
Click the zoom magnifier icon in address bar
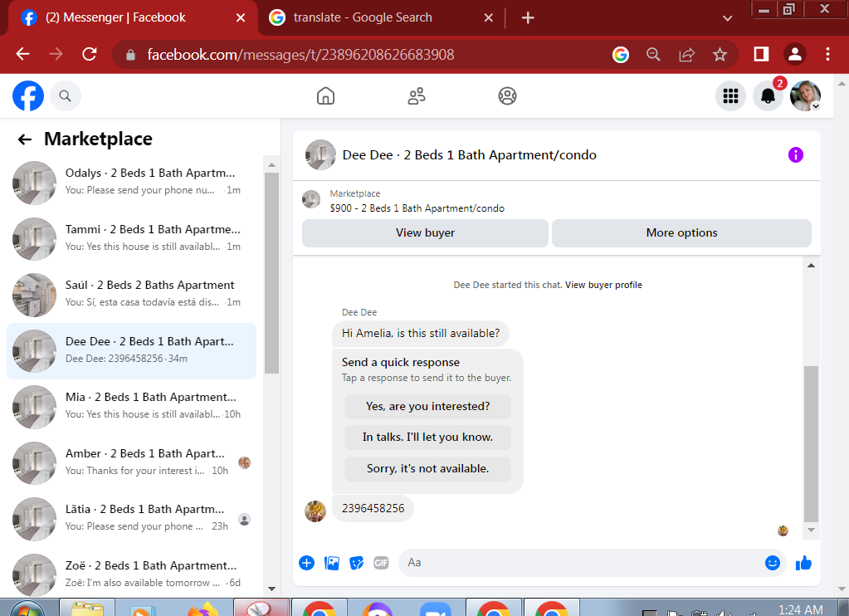point(653,54)
